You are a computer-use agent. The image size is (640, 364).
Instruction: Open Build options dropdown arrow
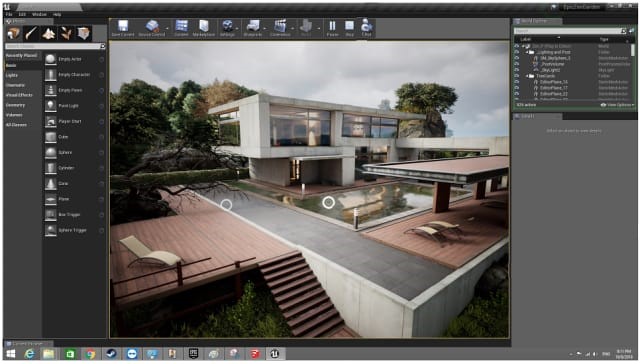(x=319, y=29)
